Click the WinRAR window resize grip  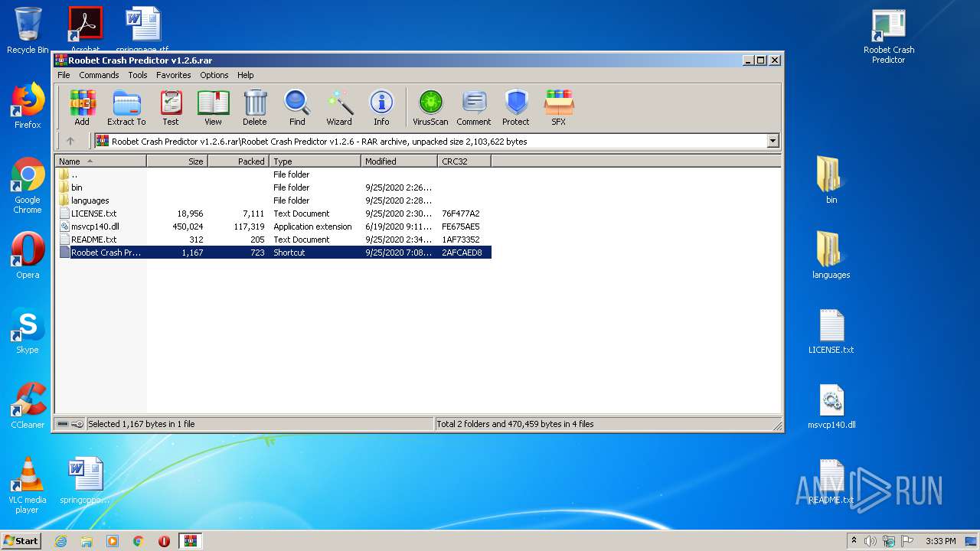[x=777, y=425]
